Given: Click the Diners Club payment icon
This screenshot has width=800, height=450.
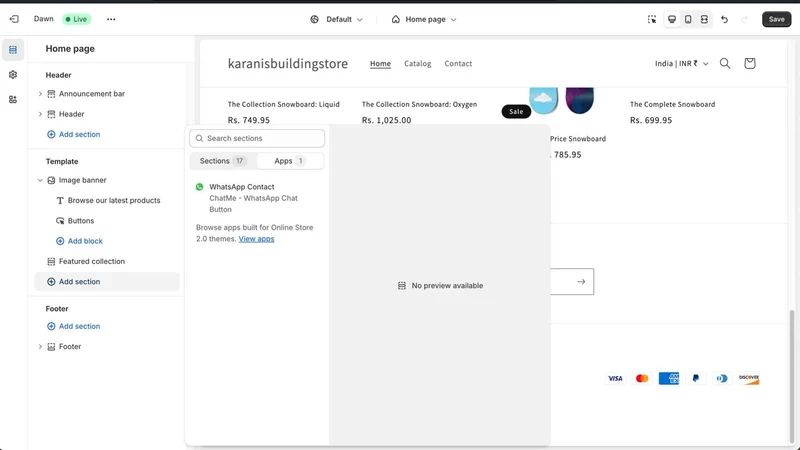Looking at the screenshot, I should [x=722, y=378].
